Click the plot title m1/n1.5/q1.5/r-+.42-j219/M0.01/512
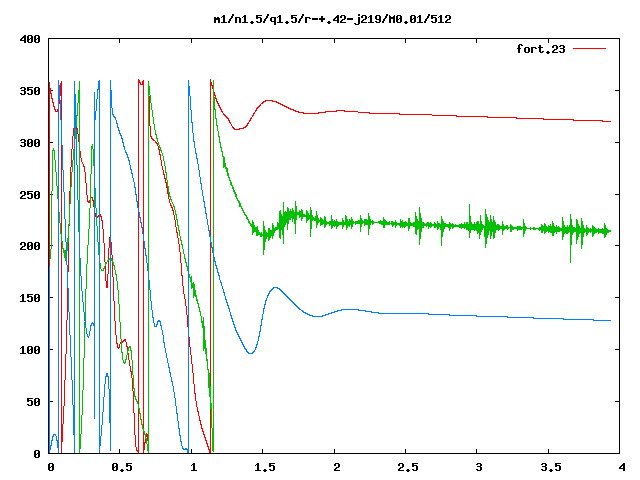The width and height of the screenshot is (640, 480). [333, 19]
